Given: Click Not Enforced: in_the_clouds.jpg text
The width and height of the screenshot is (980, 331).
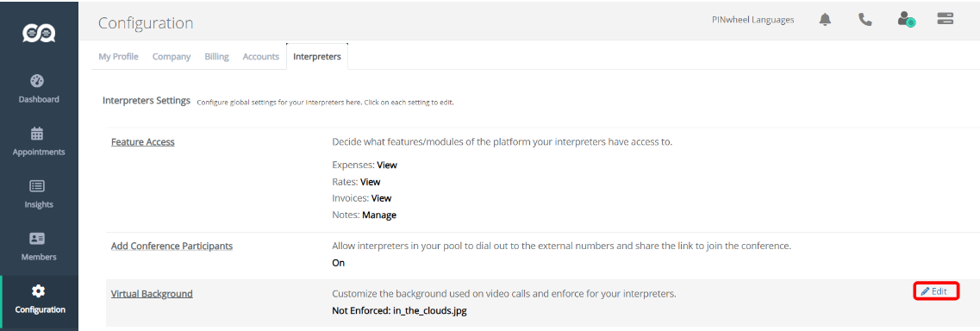Looking at the screenshot, I should pyautogui.click(x=399, y=310).
